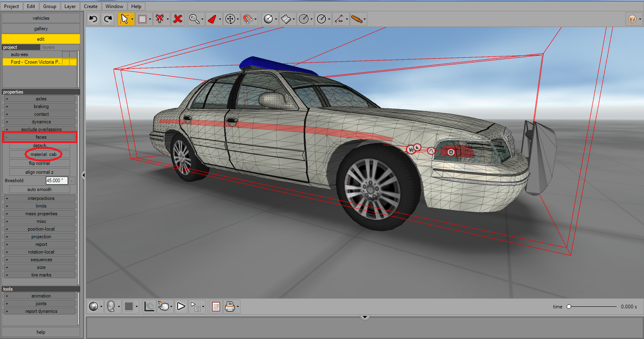
Task: Click the undo arrow icon
Action: [x=93, y=19]
